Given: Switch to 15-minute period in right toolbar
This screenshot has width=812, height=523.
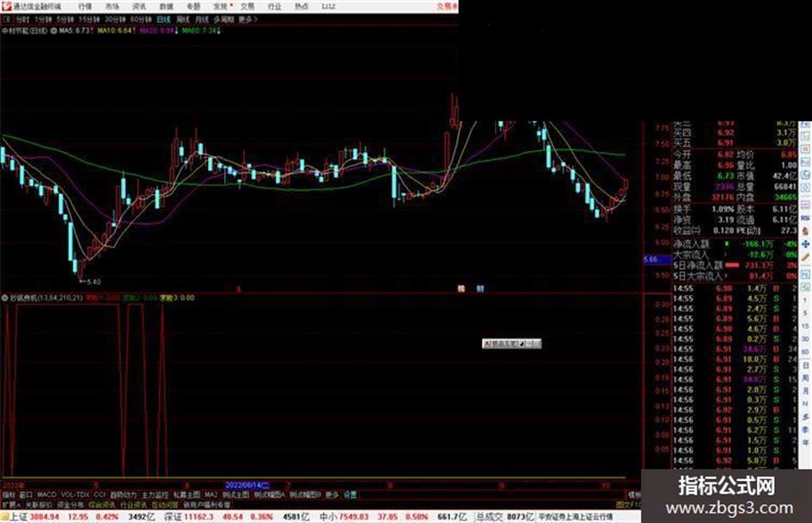Looking at the screenshot, I should [805, 325].
